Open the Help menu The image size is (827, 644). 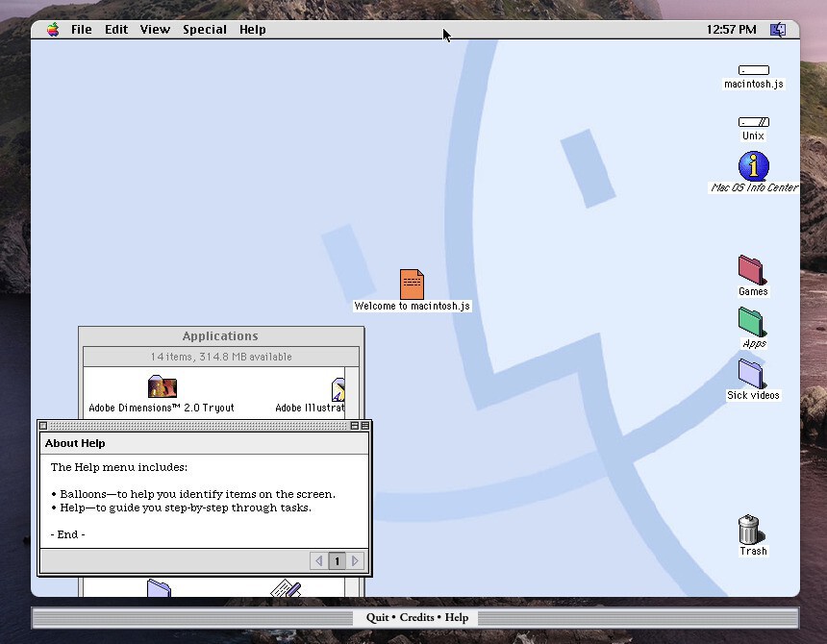click(x=252, y=30)
